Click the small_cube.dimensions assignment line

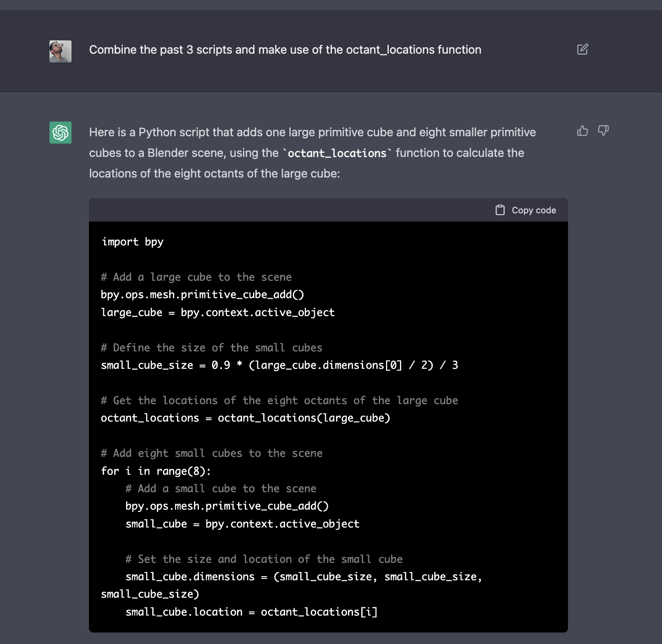(303, 577)
